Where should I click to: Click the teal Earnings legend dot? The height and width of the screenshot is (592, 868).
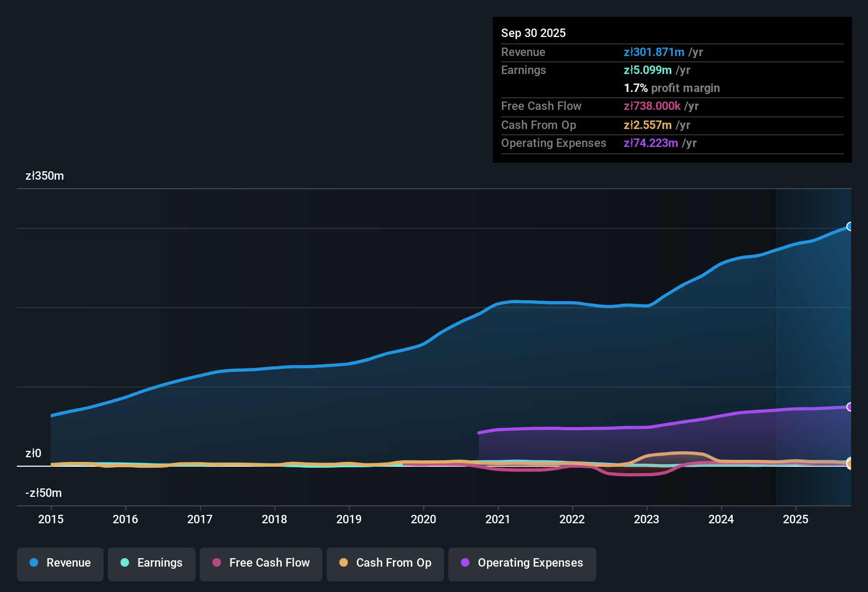(x=125, y=563)
